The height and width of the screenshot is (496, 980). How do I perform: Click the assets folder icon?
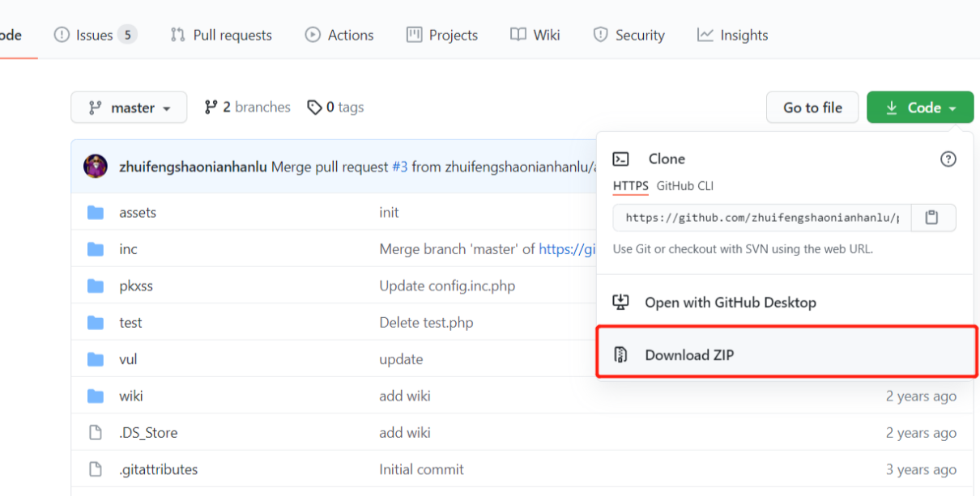[96, 213]
